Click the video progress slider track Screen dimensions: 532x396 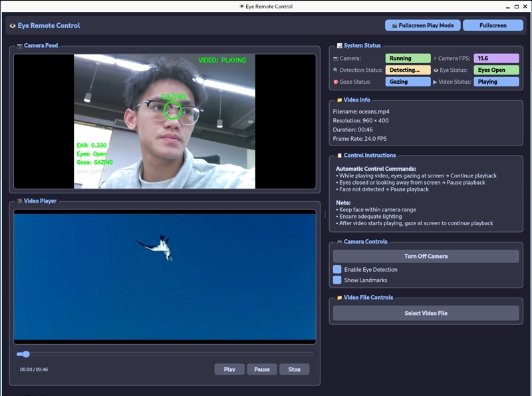tap(166, 354)
